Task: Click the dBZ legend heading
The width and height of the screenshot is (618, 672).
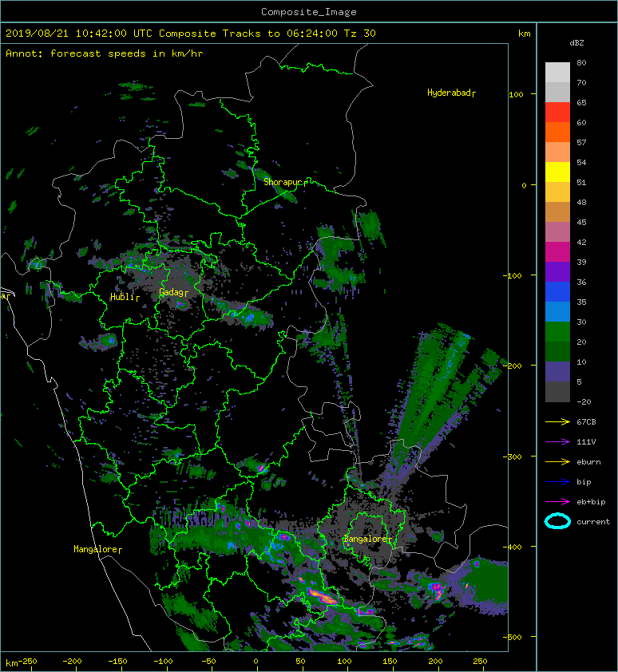Action: pyautogui.click(x=576, y=43)
